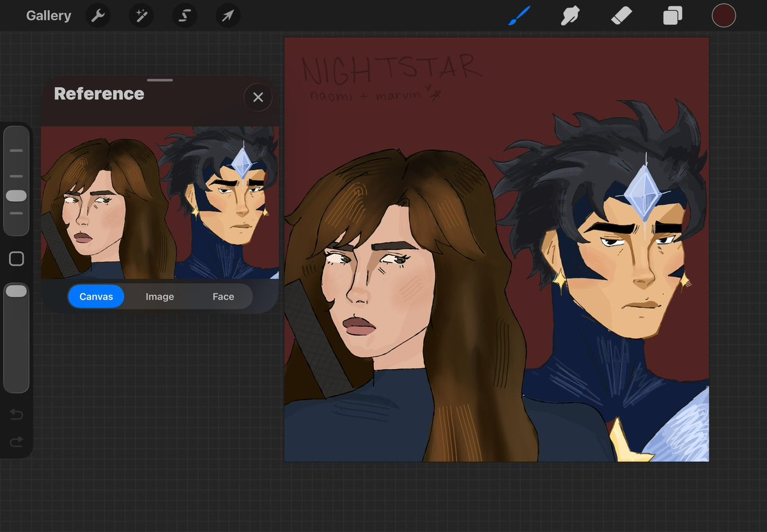Click the Reference panel drag handle
The height and width of the screenshot is (532, 767).
tap(160, 80)
